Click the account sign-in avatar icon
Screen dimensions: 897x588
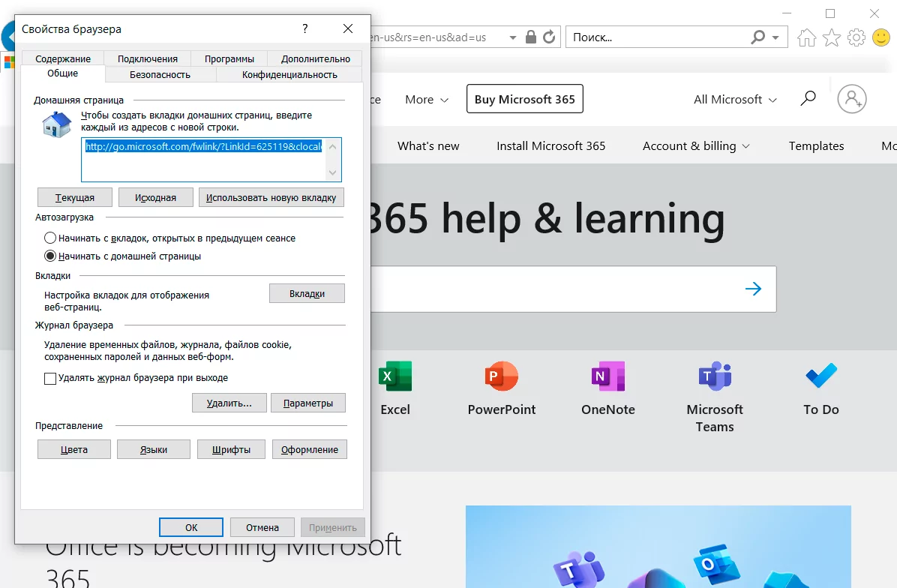(x=852, y=99)
